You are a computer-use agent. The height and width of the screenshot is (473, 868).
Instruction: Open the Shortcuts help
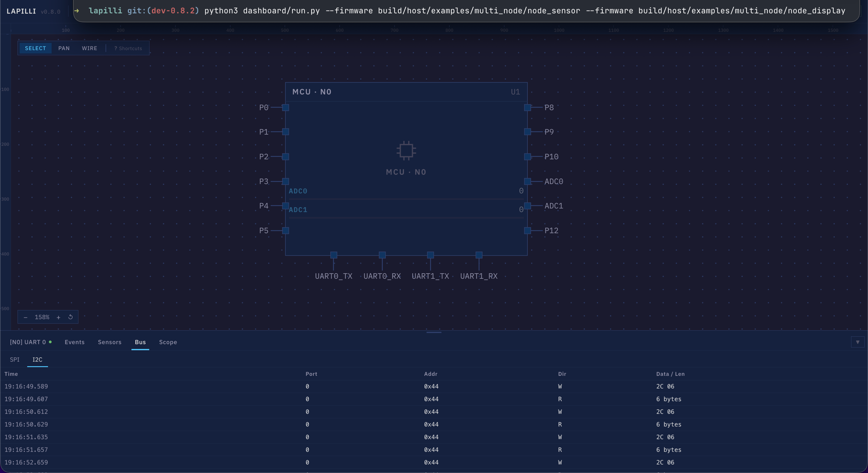128,48
